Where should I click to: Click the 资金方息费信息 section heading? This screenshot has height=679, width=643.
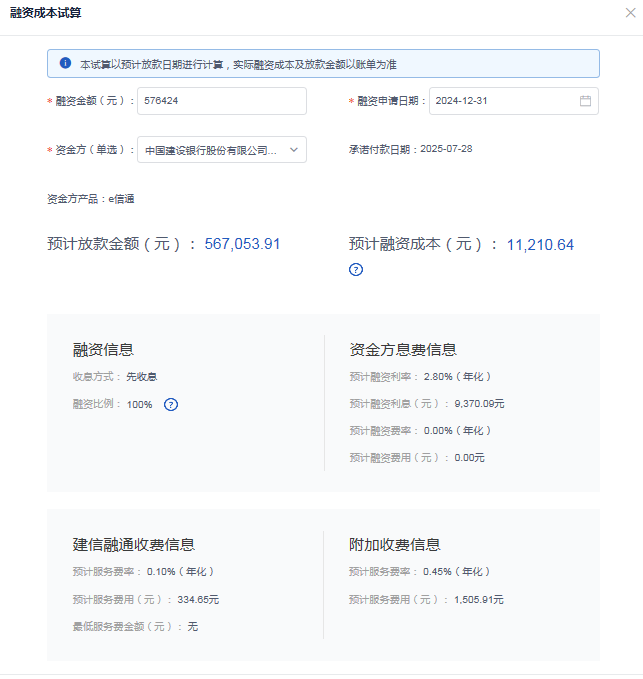click(402, 350)
